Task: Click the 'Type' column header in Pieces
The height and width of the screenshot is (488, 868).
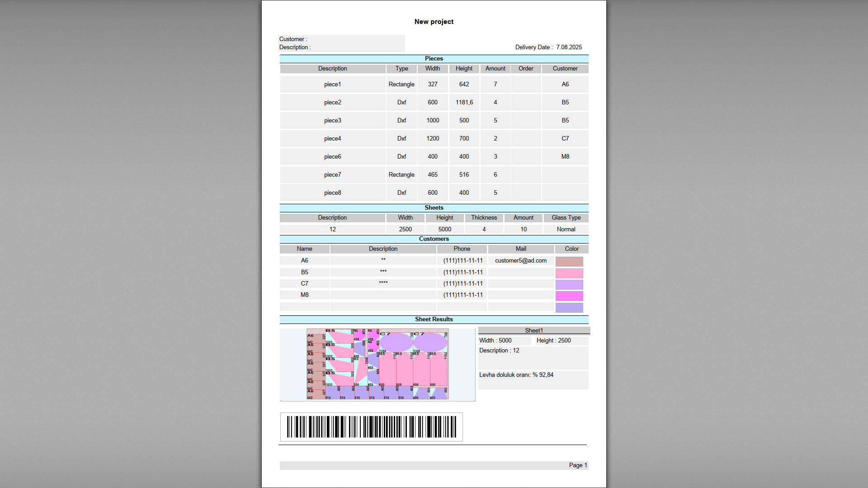Action: click(x=401, y=69)
